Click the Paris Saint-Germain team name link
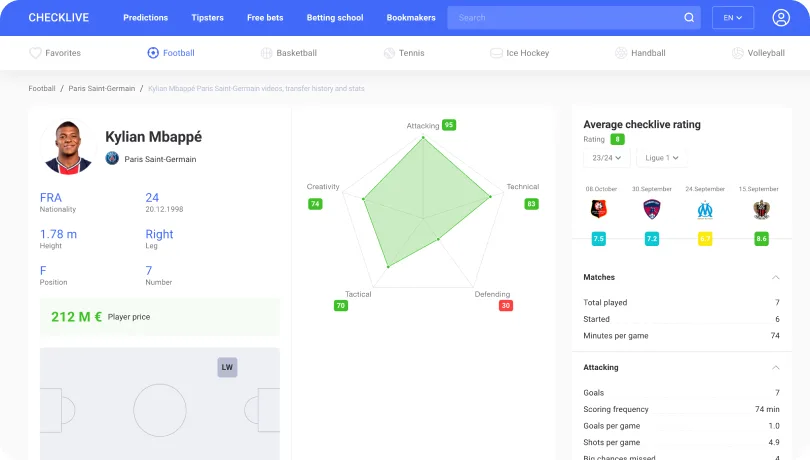The width and height of the screenshot is (810, 460). [160, 159]
